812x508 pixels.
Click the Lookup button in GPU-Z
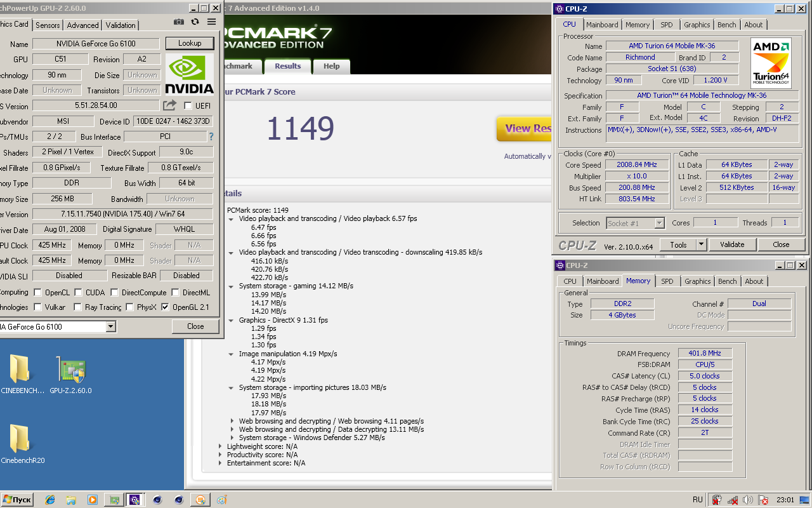190,43
